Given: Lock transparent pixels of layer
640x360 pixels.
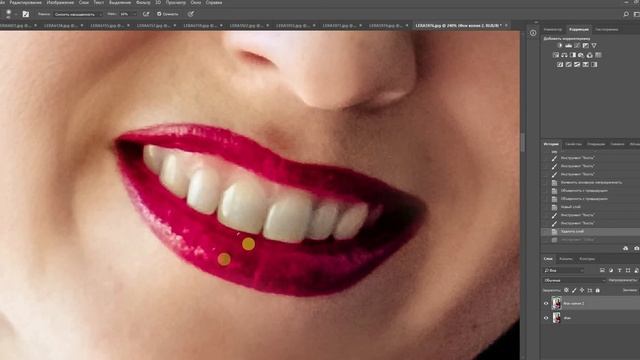Looking at the screenshot, I should 566,290.
